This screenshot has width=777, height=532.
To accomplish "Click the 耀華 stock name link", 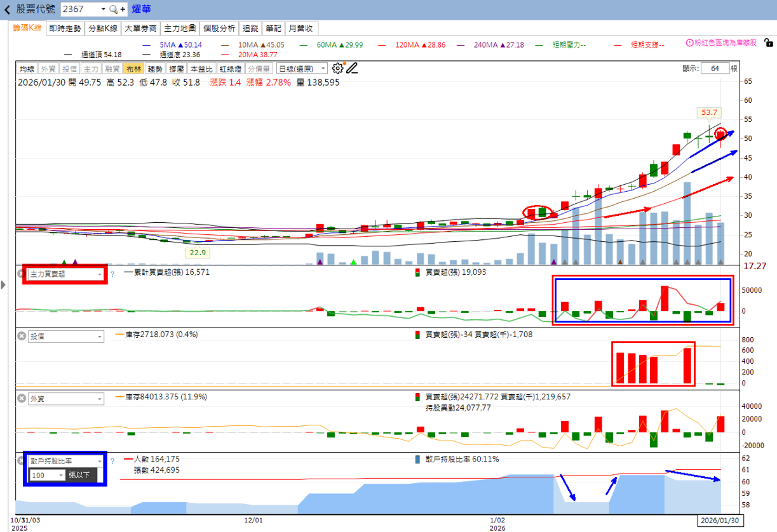I will point(142,10).
